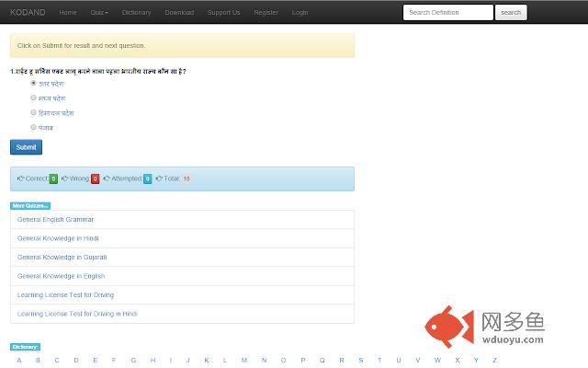Image resolution: width=588 pixels, height=368 pixels.
Task: Open dictionary letter A
Action: pos(19,360)
